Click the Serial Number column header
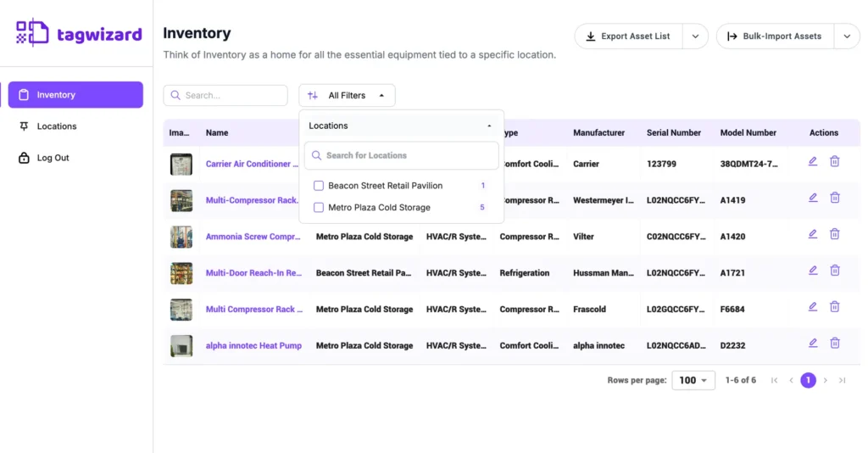Screen dimensions: 868x453 point(674,133)
